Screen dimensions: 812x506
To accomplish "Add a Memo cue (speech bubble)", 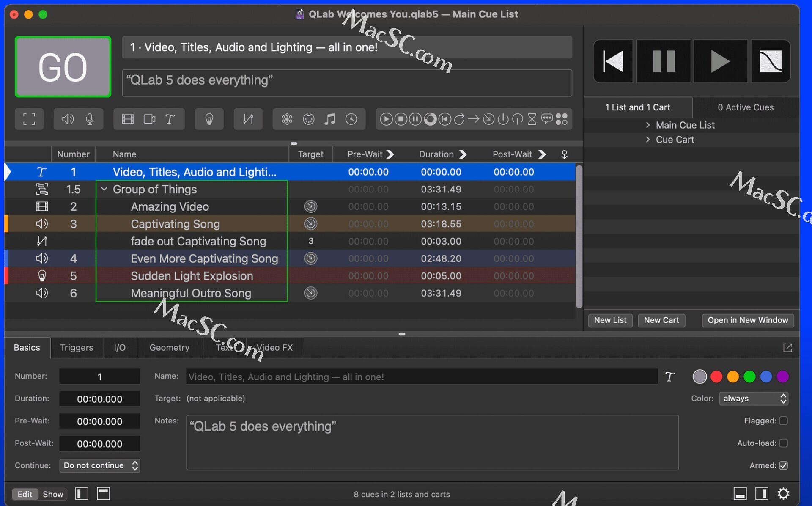I will pyautogui.click(x=547, y=119).
